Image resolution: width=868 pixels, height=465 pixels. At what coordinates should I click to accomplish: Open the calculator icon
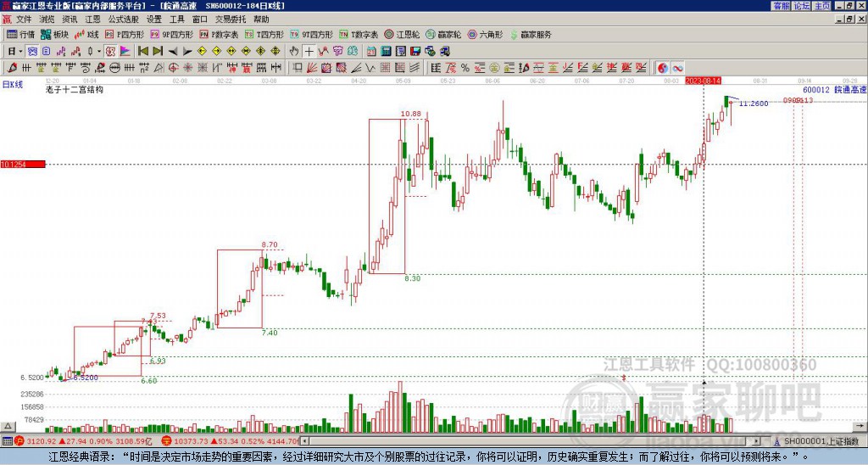point(387,51)
